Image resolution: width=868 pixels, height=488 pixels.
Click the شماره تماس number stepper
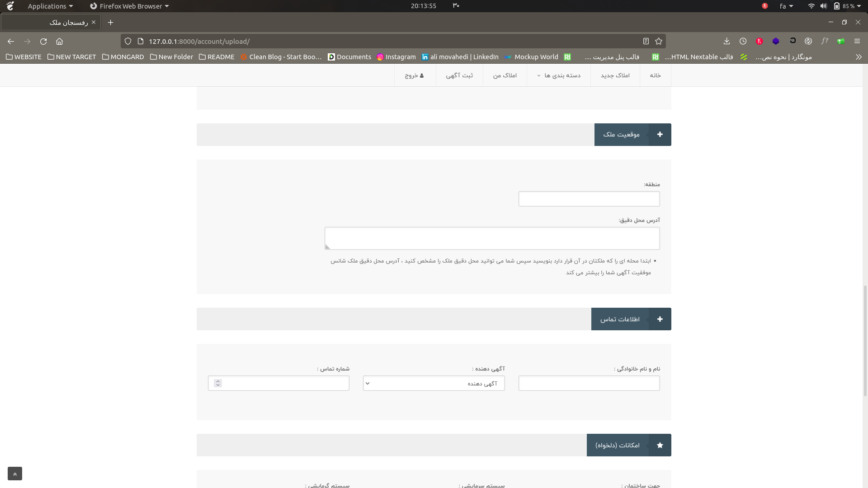[x=218, y=383]
